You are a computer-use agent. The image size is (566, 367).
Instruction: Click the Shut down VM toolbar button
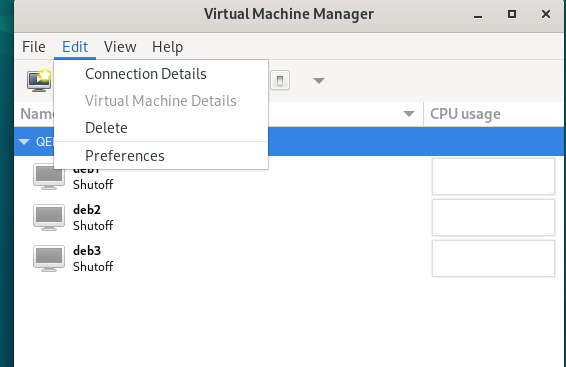pyautogui.click(x=280, y=80)
